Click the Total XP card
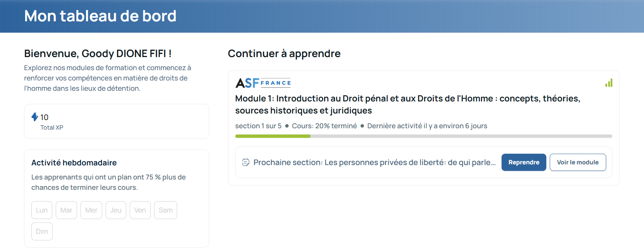Viewport: 644px width, 250px height. click(116, 121)
